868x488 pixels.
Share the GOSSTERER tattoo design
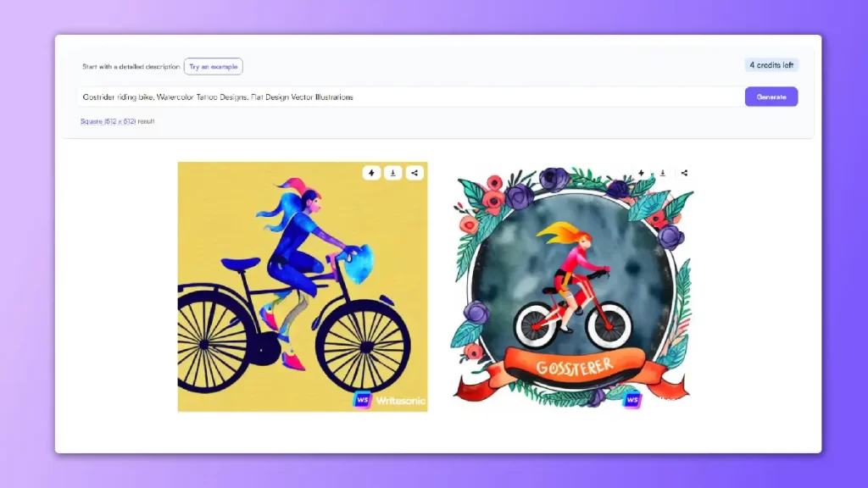pyautogui.click(x=684, y=173)
